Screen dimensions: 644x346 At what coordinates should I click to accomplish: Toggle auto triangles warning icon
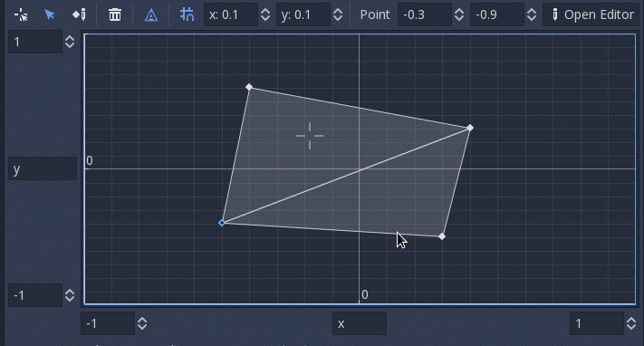pyautogui.click(x=151, y=14)
